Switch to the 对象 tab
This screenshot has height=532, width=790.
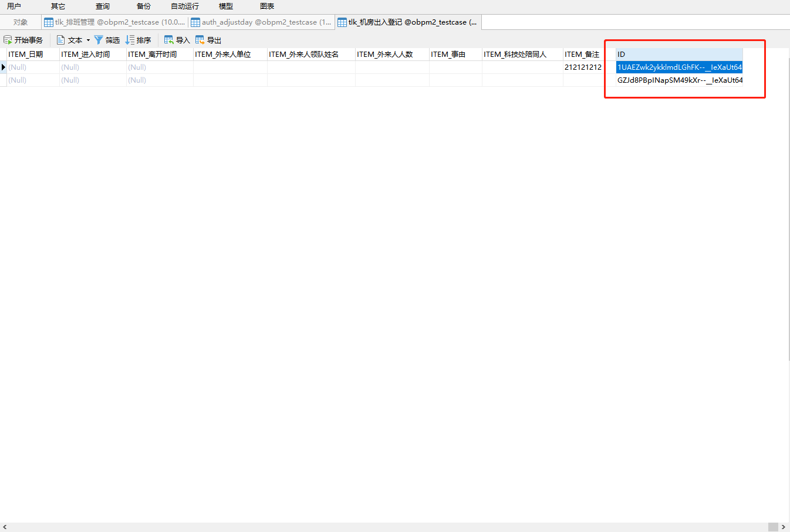[21, 22]
